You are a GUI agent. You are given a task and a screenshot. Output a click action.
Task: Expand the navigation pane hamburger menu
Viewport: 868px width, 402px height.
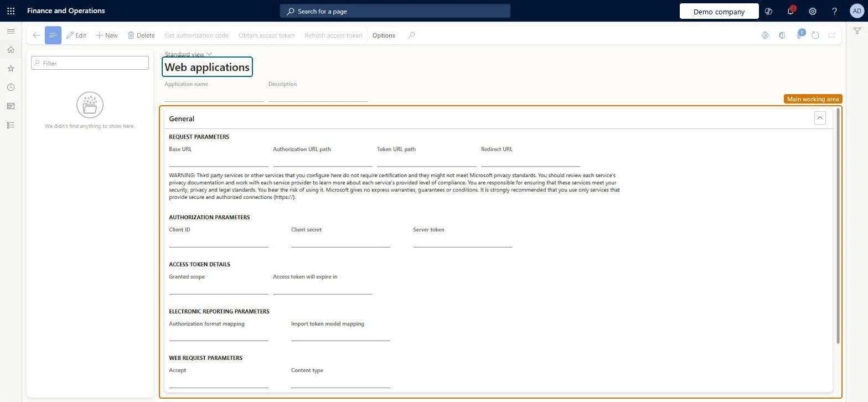point(11,32)
